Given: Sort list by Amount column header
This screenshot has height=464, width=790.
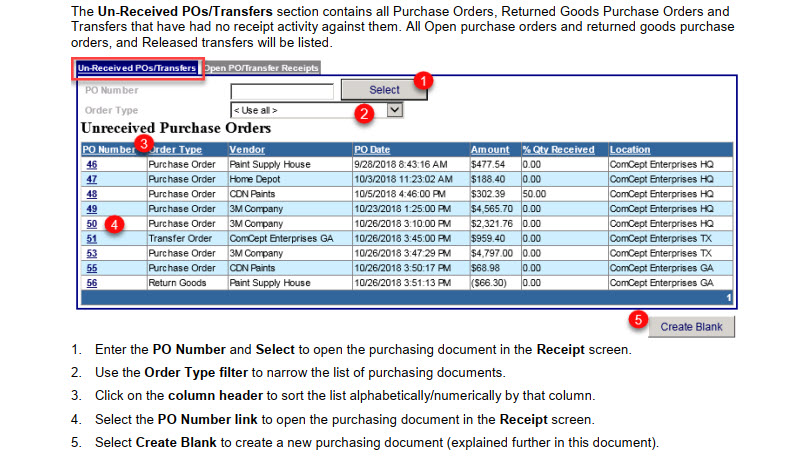Looking at the screenshot, I should pyautogui.click(x=490, y=149).
